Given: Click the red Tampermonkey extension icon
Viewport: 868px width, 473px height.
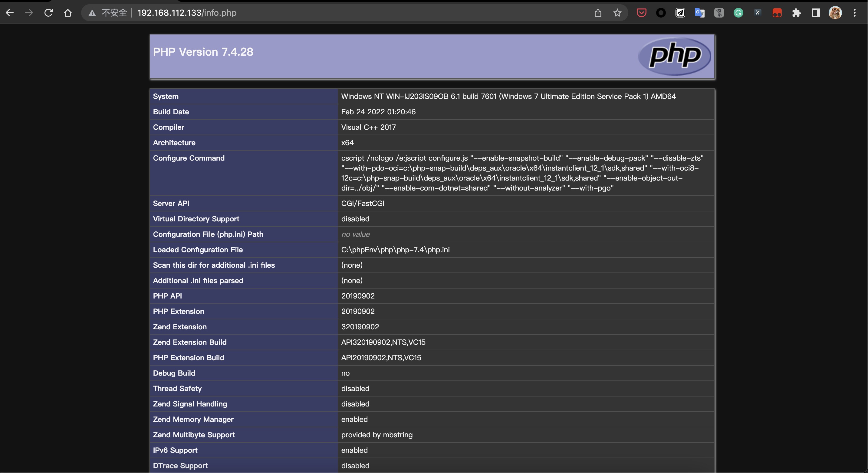Looking at the screenshot, I should click(x=777, y=13).
